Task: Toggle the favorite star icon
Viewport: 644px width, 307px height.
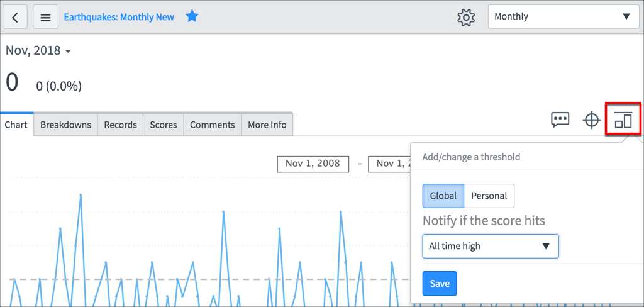Action: [192, 16]
